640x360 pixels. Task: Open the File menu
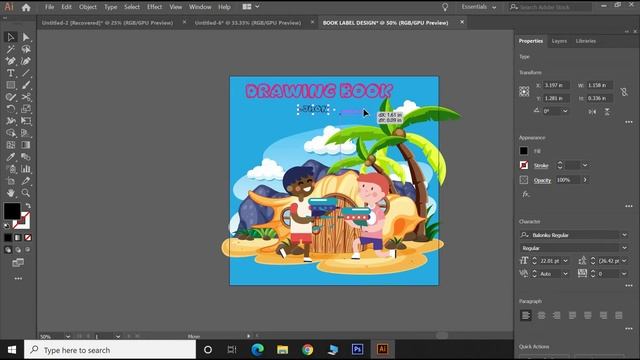(x=49, y=7)
